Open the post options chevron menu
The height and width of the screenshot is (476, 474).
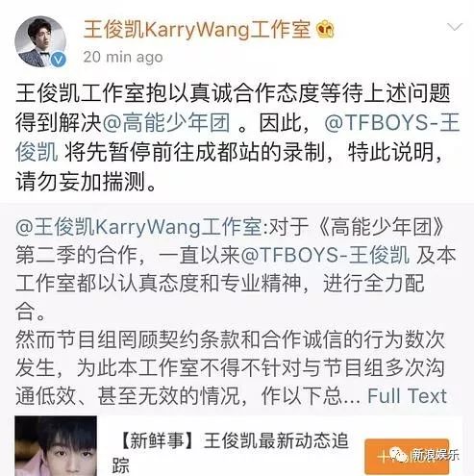pos(455,27)
